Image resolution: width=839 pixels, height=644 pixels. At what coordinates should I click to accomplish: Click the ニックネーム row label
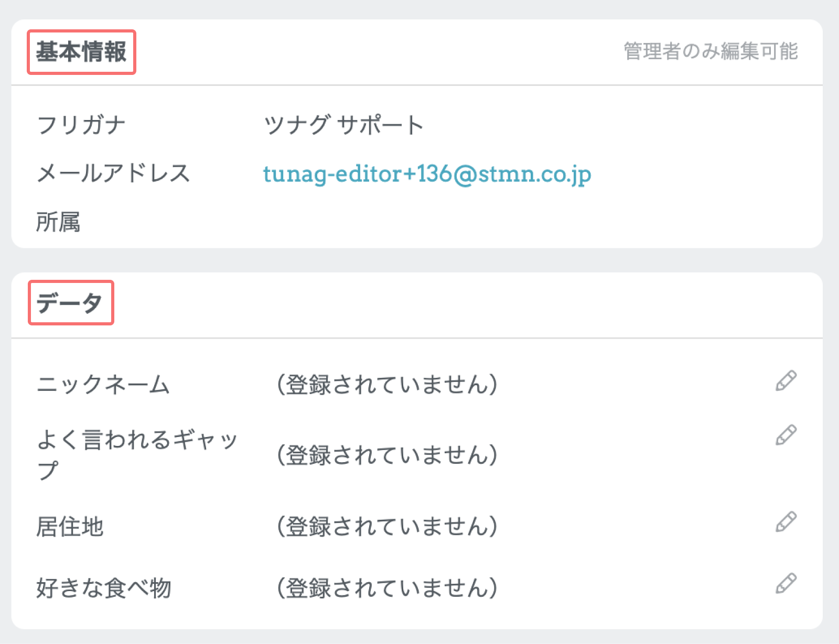pyautogui.click(x=103, y=385)
